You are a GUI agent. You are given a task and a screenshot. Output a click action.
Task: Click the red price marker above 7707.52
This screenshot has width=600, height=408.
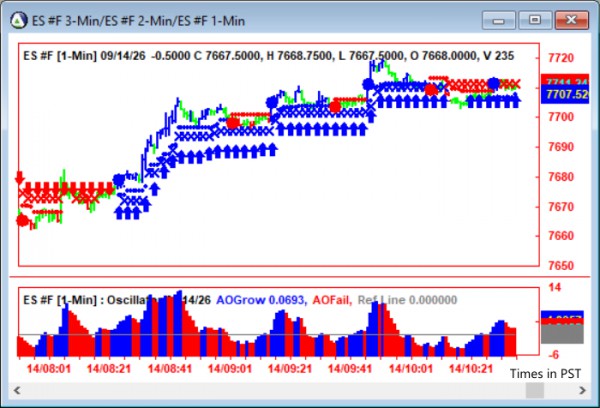[x=565, y=80]
